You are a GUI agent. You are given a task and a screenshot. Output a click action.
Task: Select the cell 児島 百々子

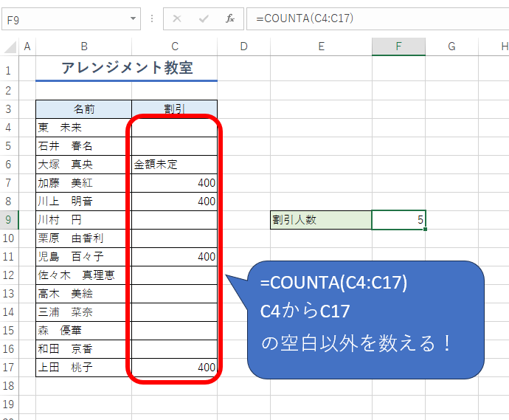[84, 257]
